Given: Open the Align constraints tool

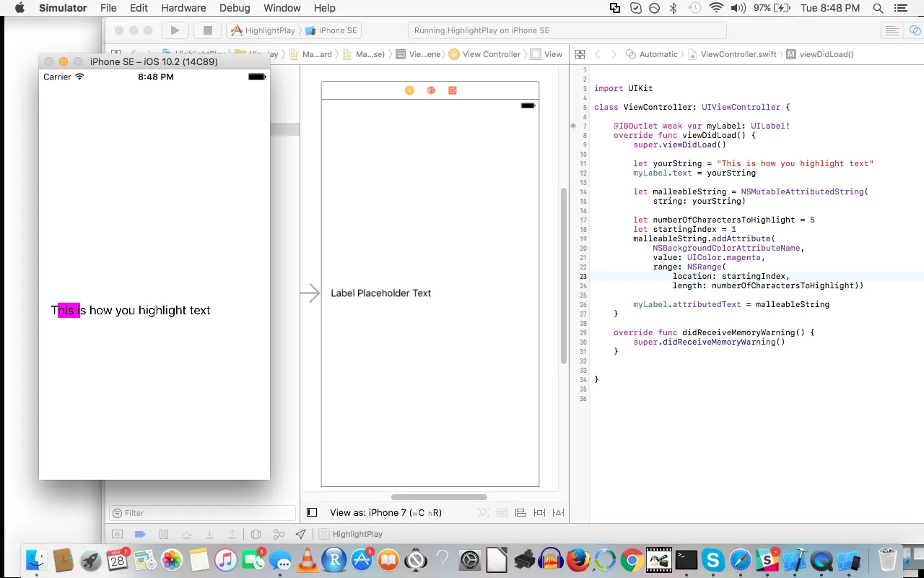Looking at the screenshot, I should [520, 513].
